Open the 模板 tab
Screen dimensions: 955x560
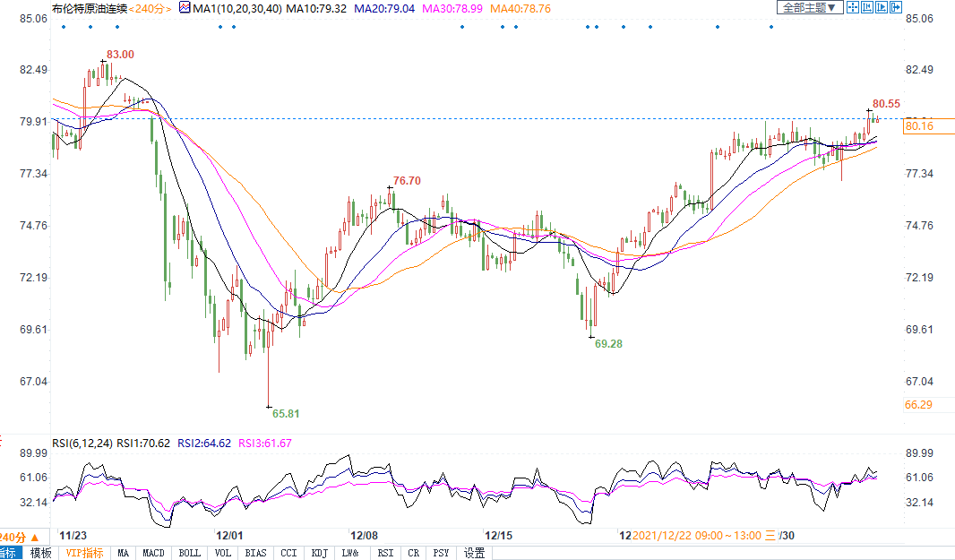click(x=41, y=553)
